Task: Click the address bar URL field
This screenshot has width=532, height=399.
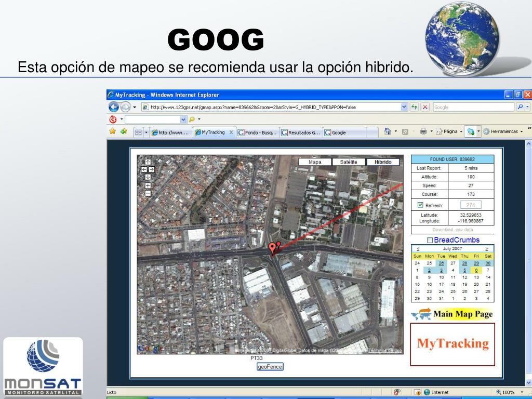Action: pos(271,107)
